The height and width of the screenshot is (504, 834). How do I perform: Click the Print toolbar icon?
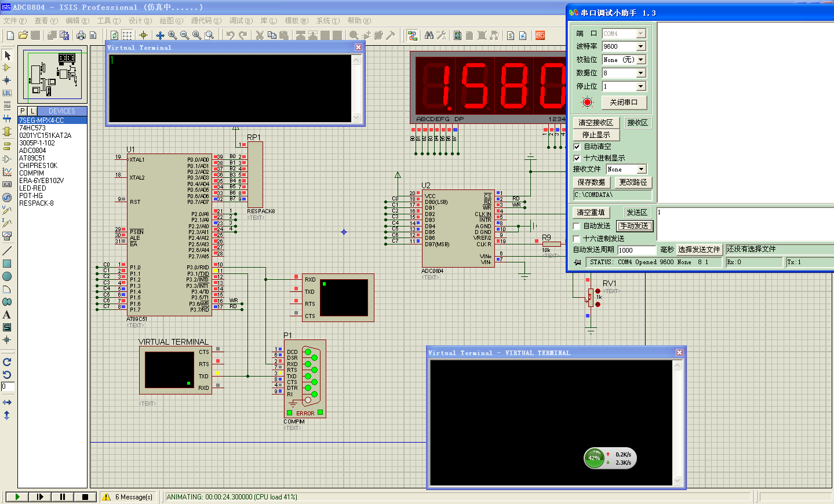coord(81,35)
